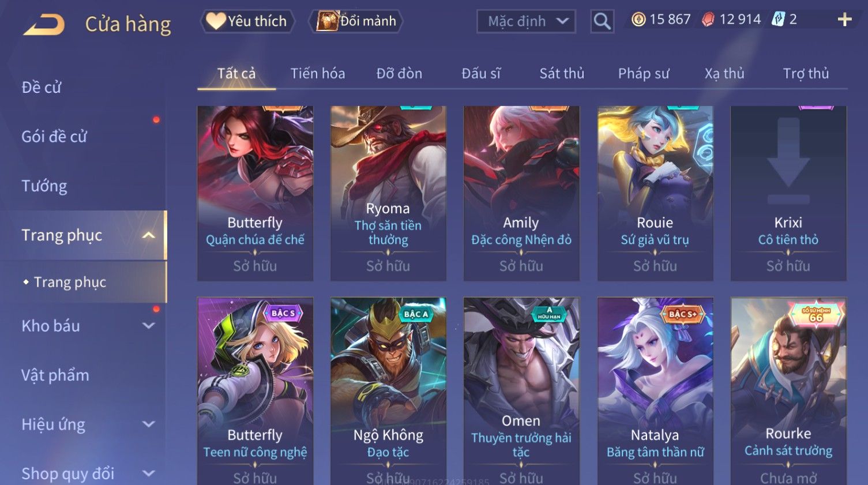Screen dimensions: 868x485
Task: Select Krixi Cô tiên thỏ skin card
Action: tap(788, 193)
